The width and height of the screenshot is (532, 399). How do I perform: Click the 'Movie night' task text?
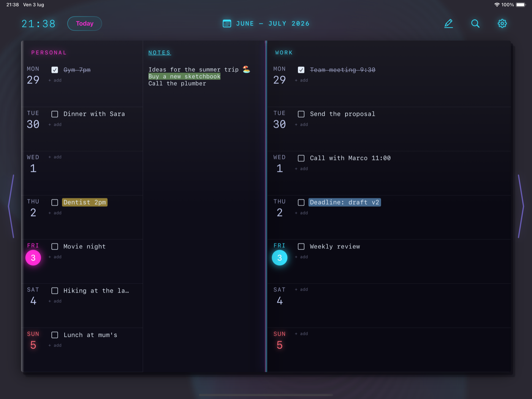pyautogui.click(x=84, y=246)
